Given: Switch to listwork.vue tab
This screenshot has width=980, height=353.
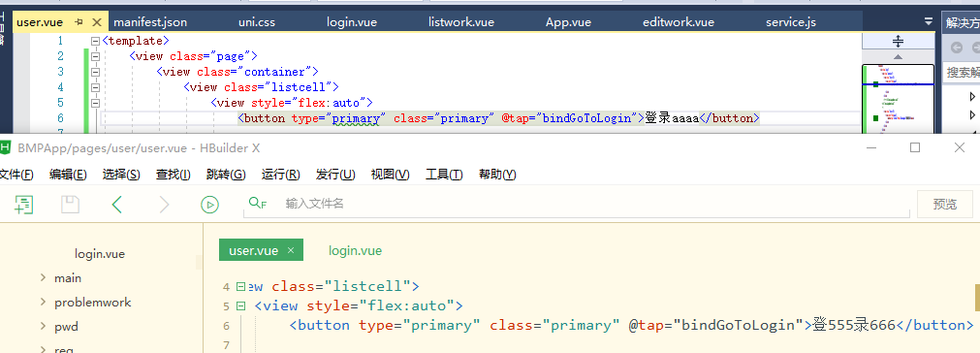Looking at the screenshot, I should pos(461,22).
